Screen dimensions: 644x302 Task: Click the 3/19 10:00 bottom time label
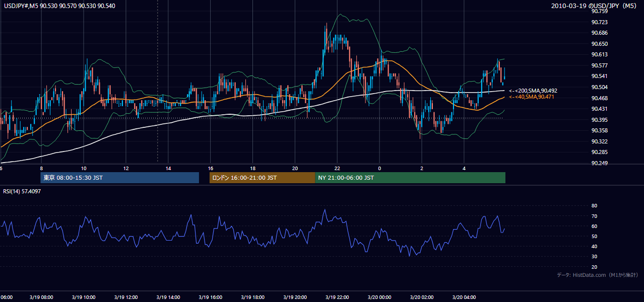84,297
